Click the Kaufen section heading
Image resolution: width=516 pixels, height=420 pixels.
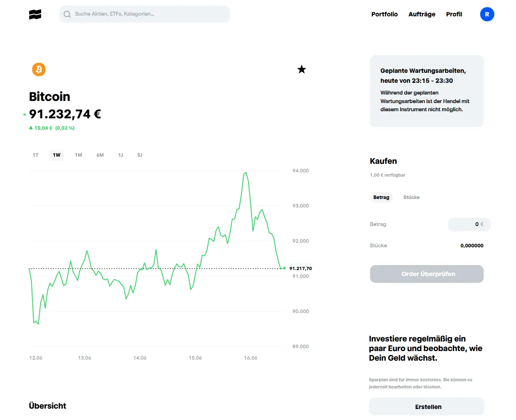(x=383, y=161)
